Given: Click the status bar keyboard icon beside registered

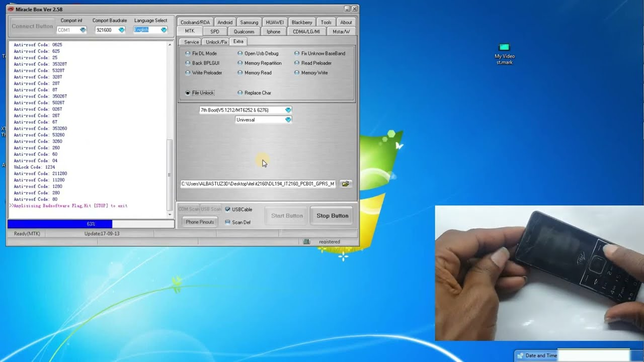Looking at the screenshot, I should coord(306,242).
